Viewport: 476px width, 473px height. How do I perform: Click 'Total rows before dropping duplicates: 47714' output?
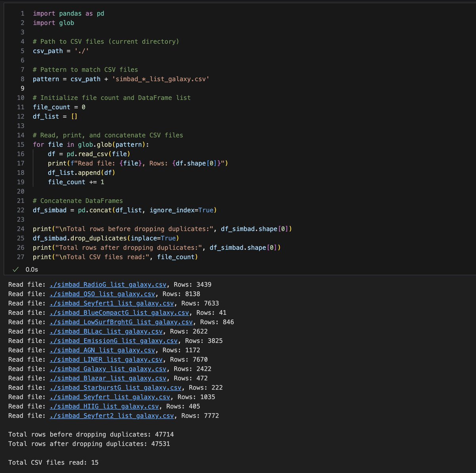coord(91,435)
